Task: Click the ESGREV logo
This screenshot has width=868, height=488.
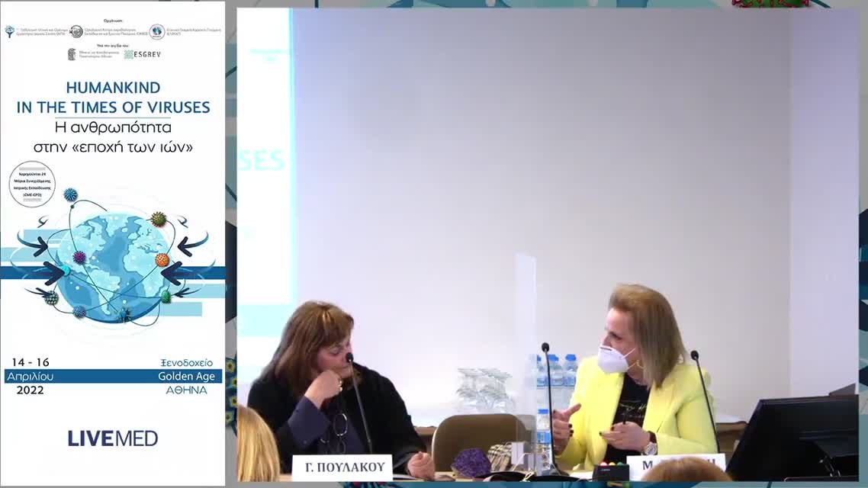Action: tap(143, 54)
